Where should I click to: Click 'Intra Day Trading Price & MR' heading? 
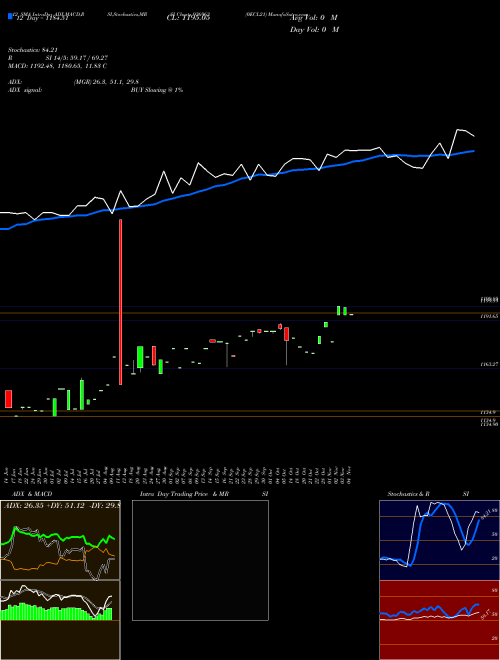coord(184,494)
